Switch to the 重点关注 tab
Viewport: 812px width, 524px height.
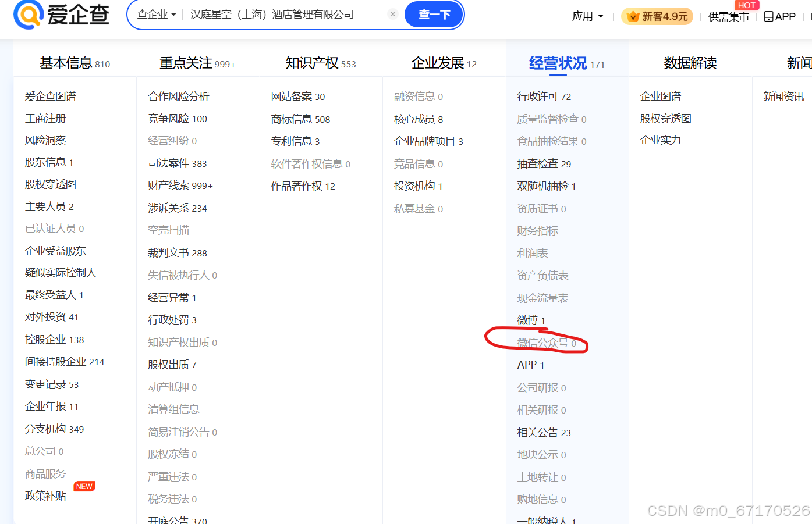click(197, 63)
